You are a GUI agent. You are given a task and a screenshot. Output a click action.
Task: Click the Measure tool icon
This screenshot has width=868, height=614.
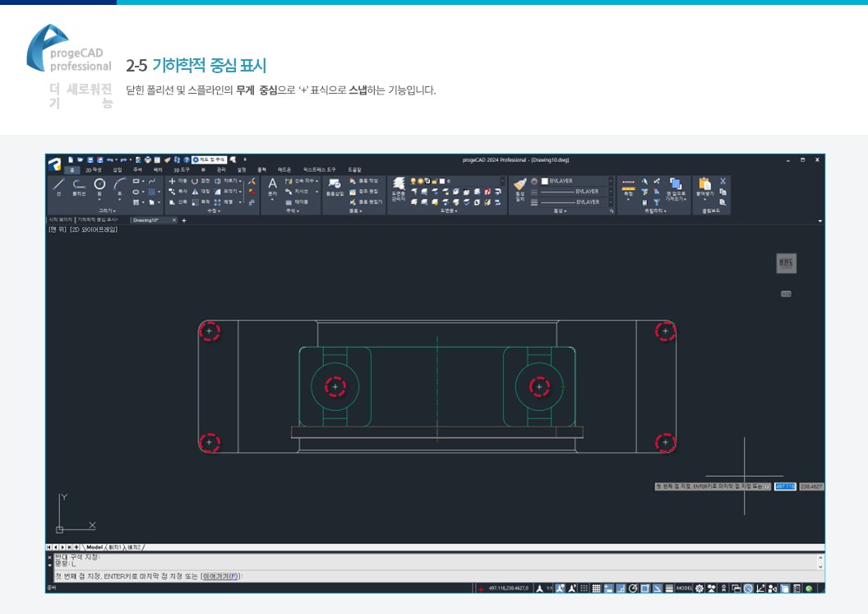(x=628, y=184)
